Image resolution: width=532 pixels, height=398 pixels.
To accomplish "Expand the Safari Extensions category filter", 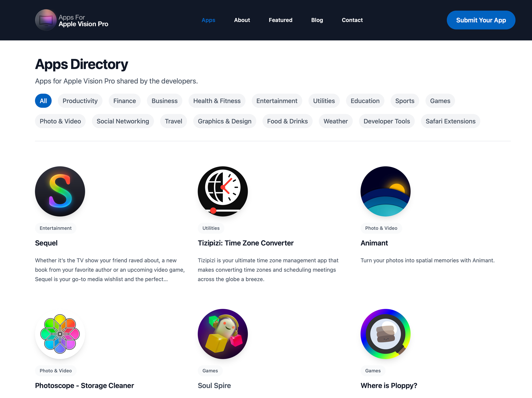I will pos(451,121).
